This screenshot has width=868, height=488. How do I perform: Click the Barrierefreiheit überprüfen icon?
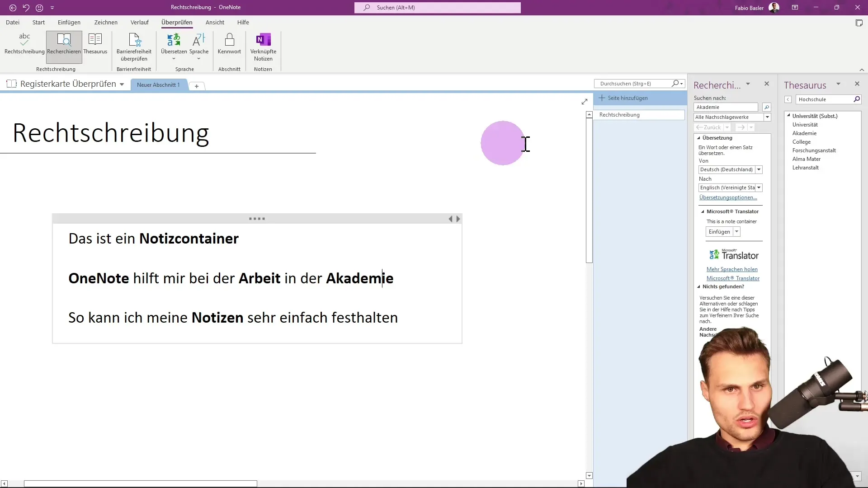(x=134, y=47)
